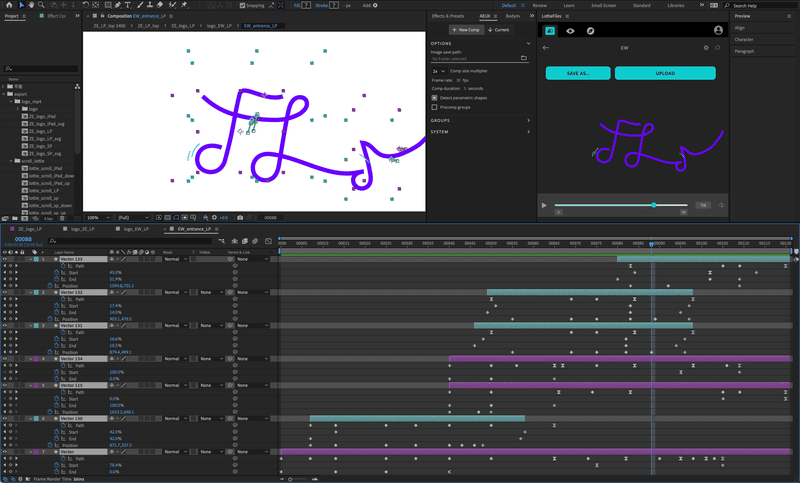Screen dimensions: 800x483
Task: Click the LottieFiles preview scrubber handle
Action: [x=654, y=205]
